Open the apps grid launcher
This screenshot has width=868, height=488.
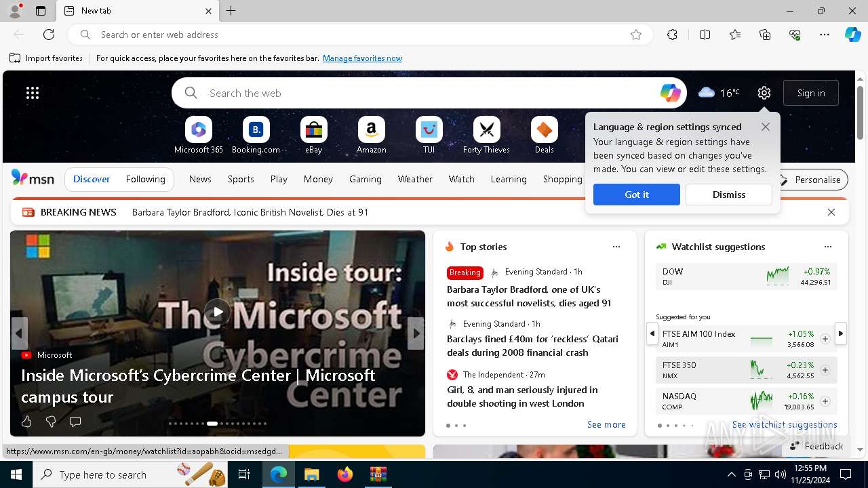click(x=33, y=93)
